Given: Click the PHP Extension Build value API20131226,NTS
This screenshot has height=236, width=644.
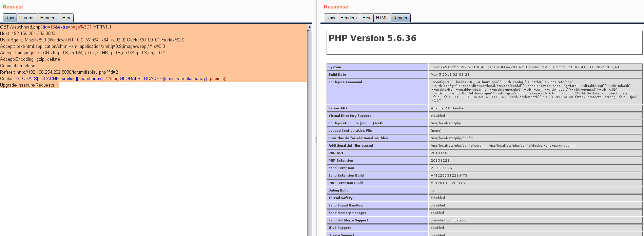Looking at the screenshot, I should pyautogui.click(x=448, y=183).
